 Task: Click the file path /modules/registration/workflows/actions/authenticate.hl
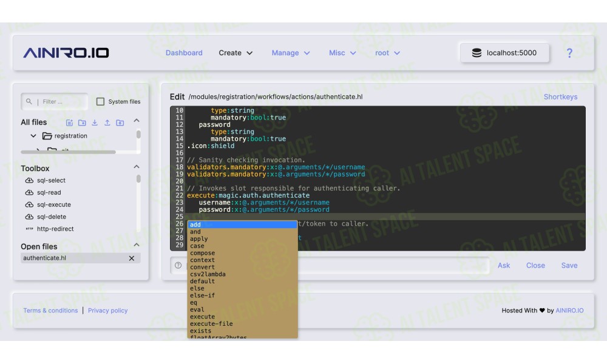[x=275, y=96]
